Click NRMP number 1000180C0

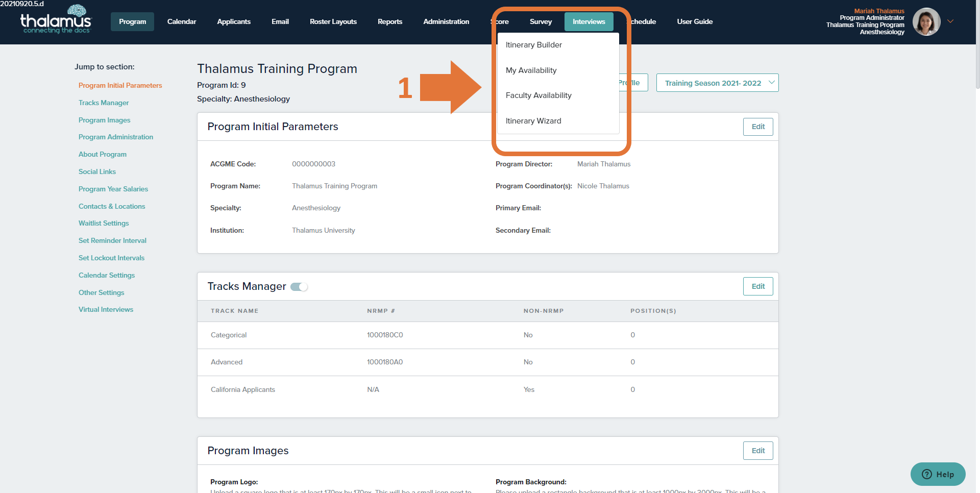(x=385, y=335)
